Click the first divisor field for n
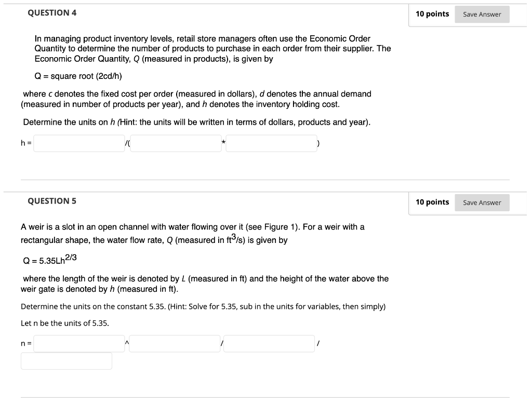The image size is (532, 407). pos(269,343)
